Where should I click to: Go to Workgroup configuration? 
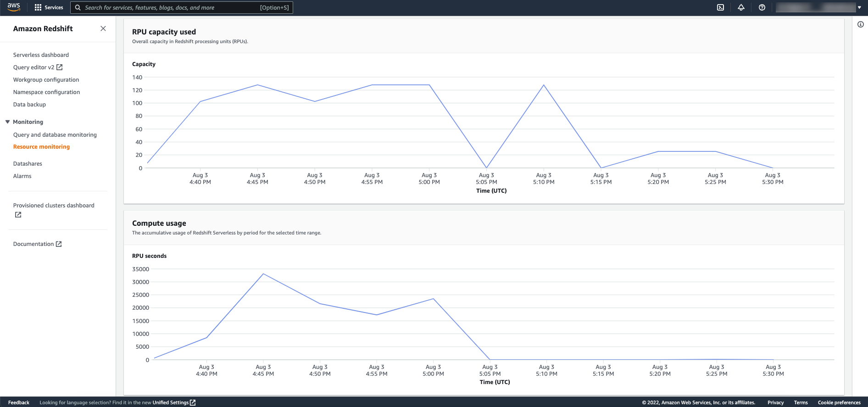point(46,79)
